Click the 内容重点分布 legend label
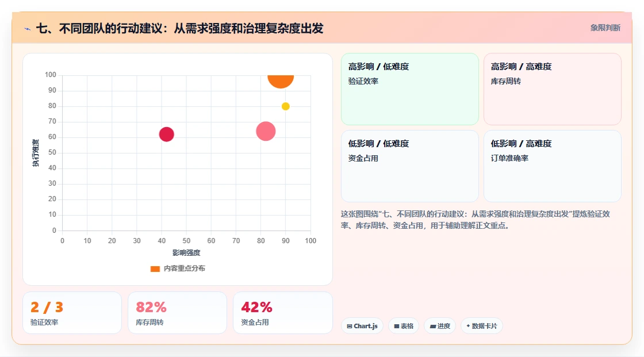This screenshot has width=644, height=357. 184,268
